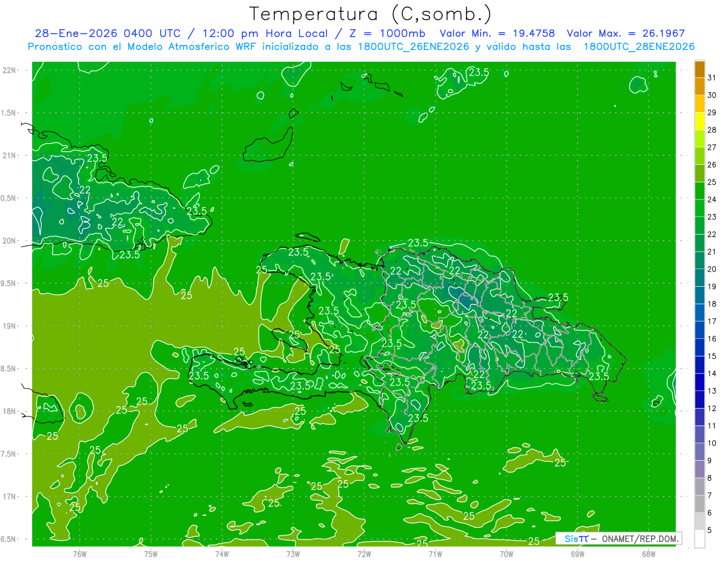Click legend scale number 29

712,113
